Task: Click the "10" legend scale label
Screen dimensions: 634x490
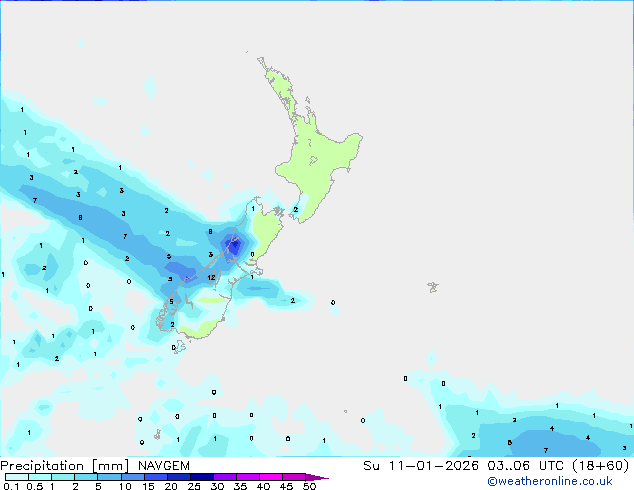Action: [125, 486]
